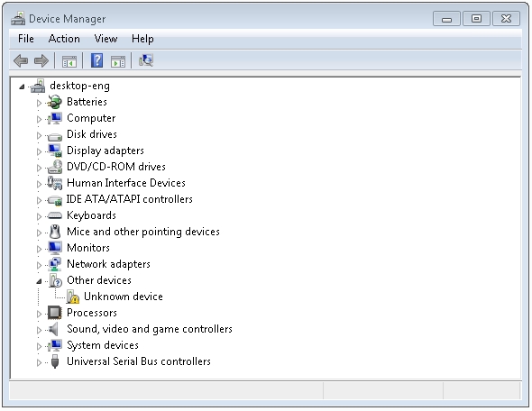Click the Show/Hide Console Tree icon
Image resolution: width=532 pixels, height=411 pixels.
click(x=69, y=61)
